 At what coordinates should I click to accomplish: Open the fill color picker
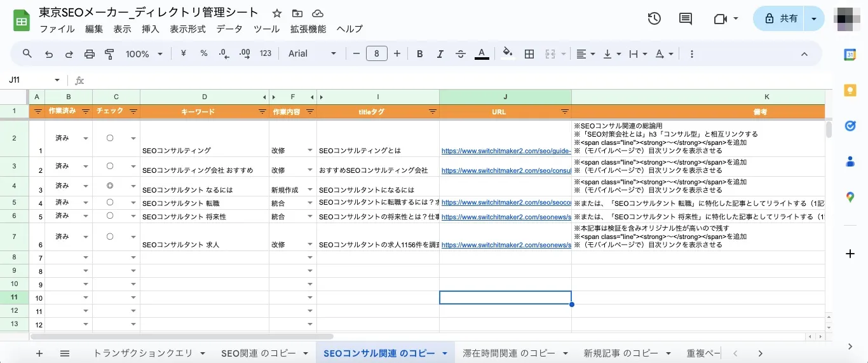click(506, 54)
